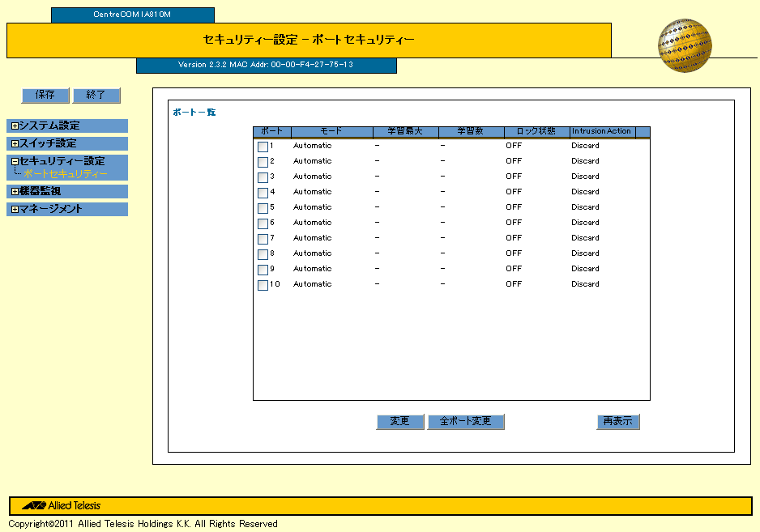Click the 変更 change button
This screenshot has width=760, height=532.
coord(400,421)
